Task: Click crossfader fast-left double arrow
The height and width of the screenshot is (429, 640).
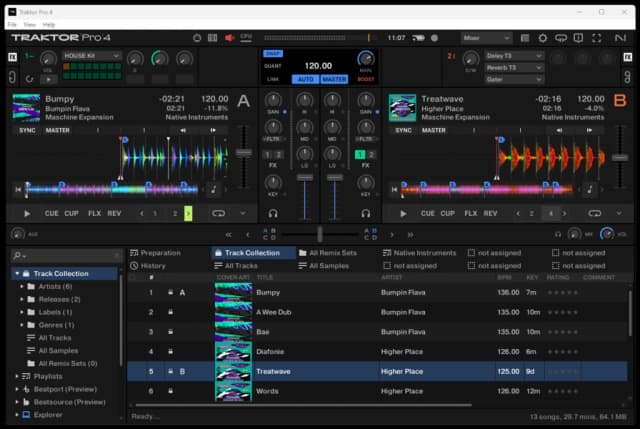Action: coord(229,235)
